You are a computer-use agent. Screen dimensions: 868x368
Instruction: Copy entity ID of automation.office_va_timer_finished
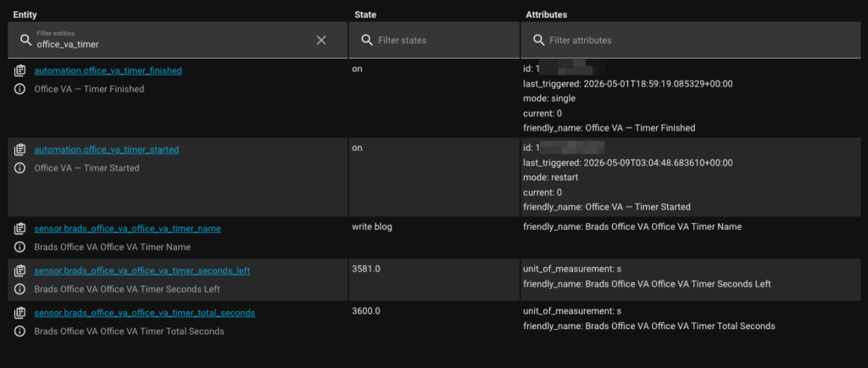click(20, 71)
